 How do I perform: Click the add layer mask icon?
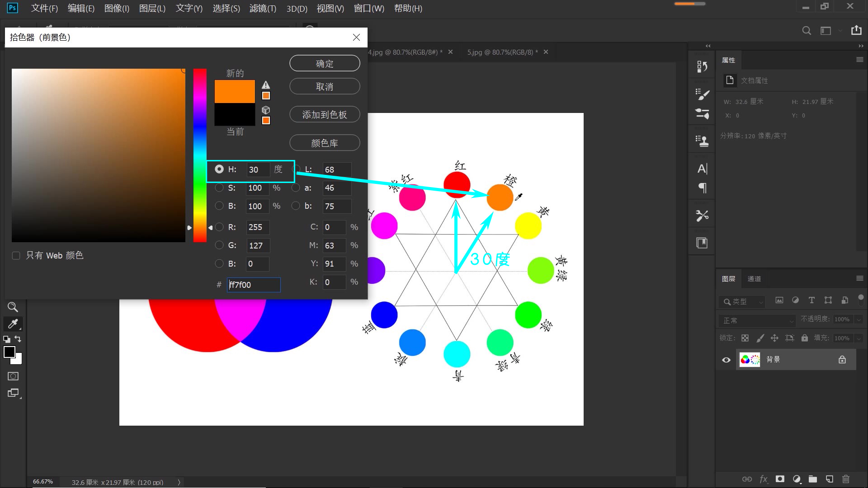[x=780, y=479]
